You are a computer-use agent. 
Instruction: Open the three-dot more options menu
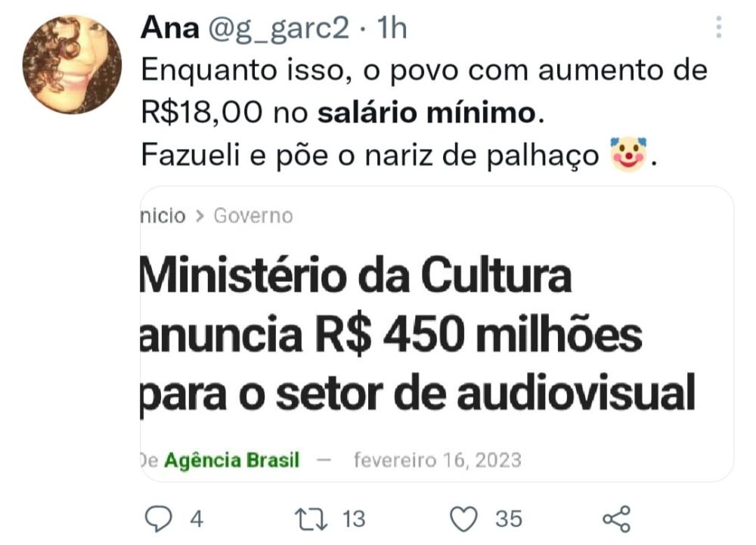(718, 27)
